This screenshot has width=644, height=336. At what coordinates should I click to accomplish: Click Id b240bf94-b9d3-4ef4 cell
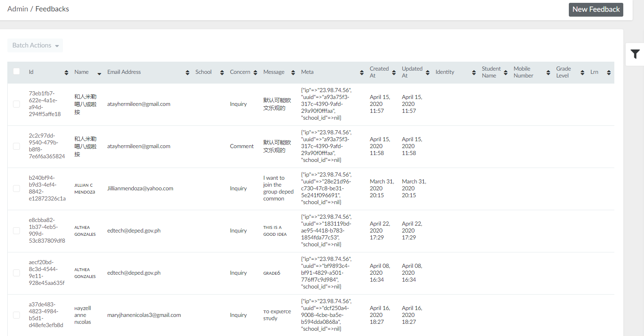pos(47,188)
